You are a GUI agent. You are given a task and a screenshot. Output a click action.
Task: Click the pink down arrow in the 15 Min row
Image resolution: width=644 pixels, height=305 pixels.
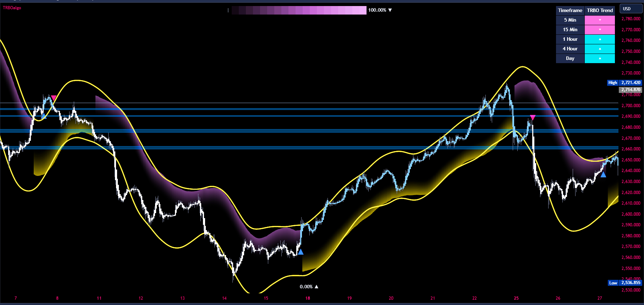tap(600, 29)
